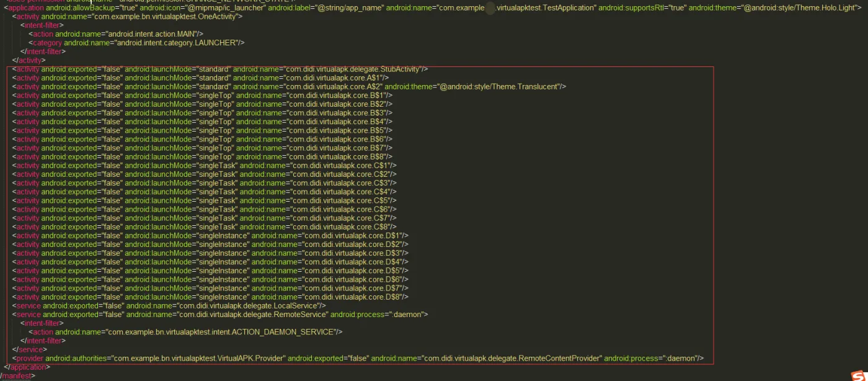Click the StubActivity activity line
This screenshot has height=381, width=868.
(x=220, y=69)
